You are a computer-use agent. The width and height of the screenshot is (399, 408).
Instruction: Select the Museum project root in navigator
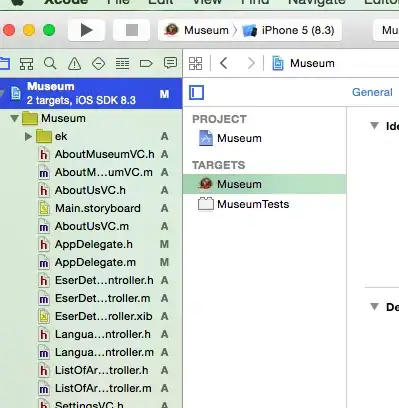coord(91,93)
